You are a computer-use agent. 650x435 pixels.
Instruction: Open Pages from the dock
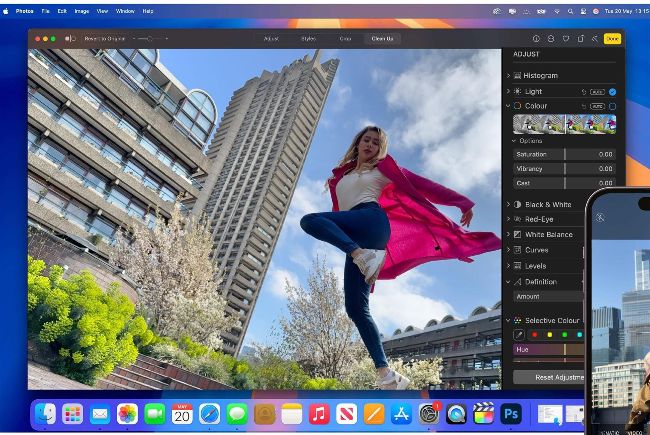click(x=374, y=414)
